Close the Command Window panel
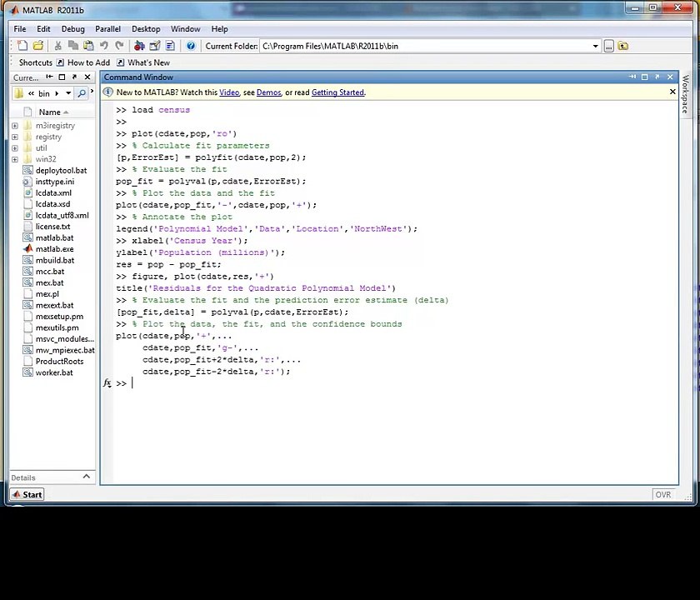Screen dimensions: 700x600 click(x=670, y=77)
